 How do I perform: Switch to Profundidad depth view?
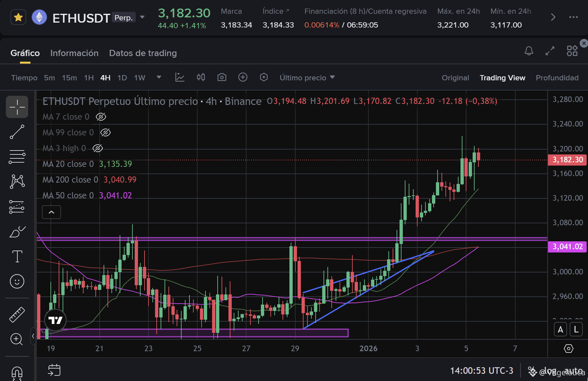557,78
